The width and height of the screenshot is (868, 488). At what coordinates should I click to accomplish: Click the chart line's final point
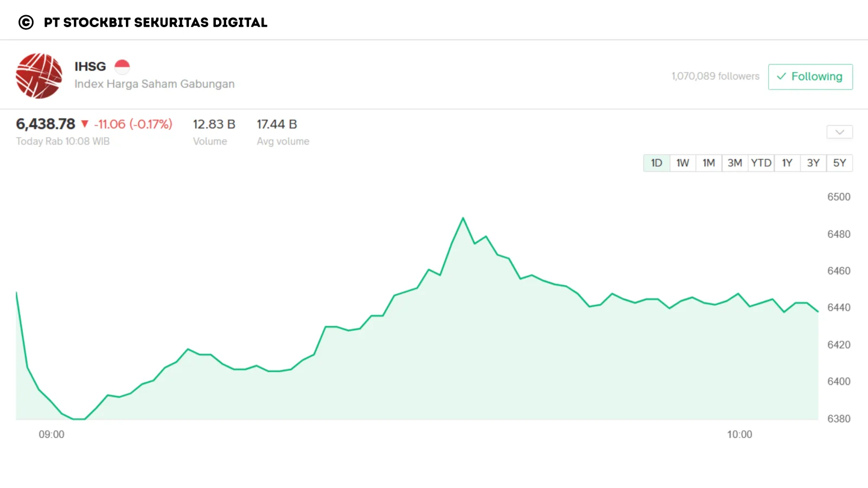(x=818, y=311)
